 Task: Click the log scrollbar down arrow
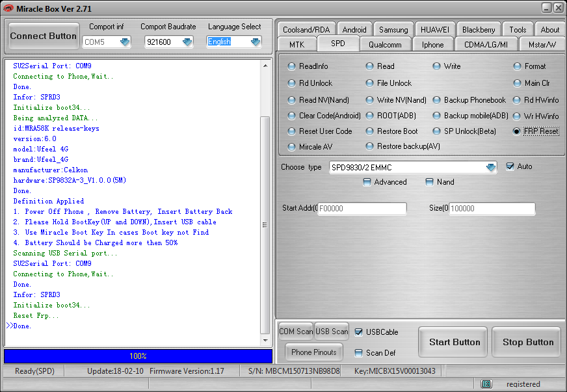point(265,340)
